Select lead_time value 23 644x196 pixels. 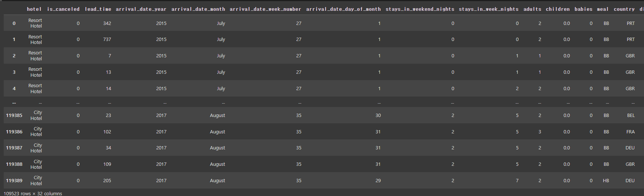click(x=108, y=115)
